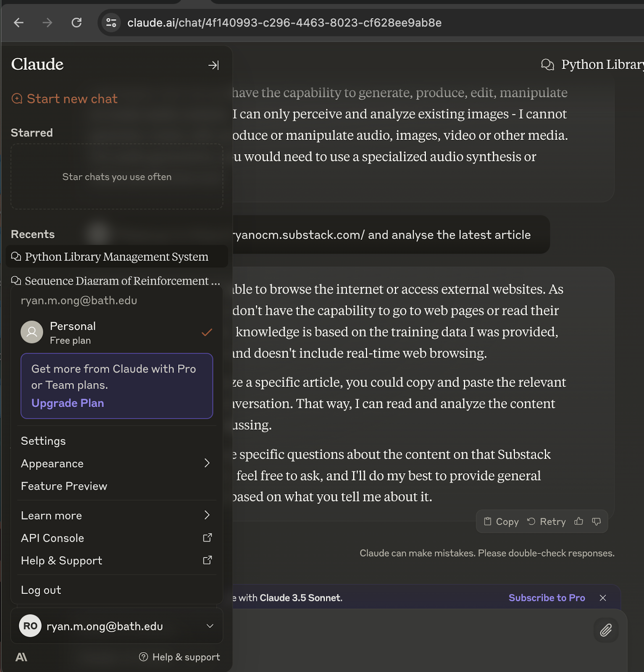Image resolution: width=644 pixels, height=672 pixels.
Task: Open site information icon in address bar
Action: coord(111,23)
